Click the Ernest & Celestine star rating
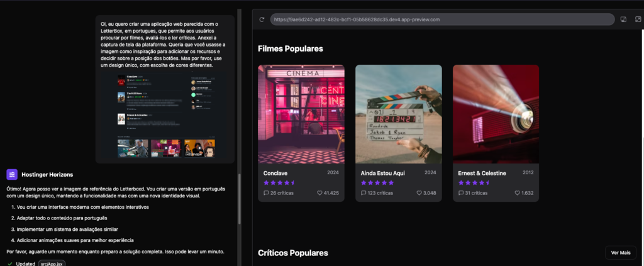Viewport: 644px width, 266px height. click(474, 182)
